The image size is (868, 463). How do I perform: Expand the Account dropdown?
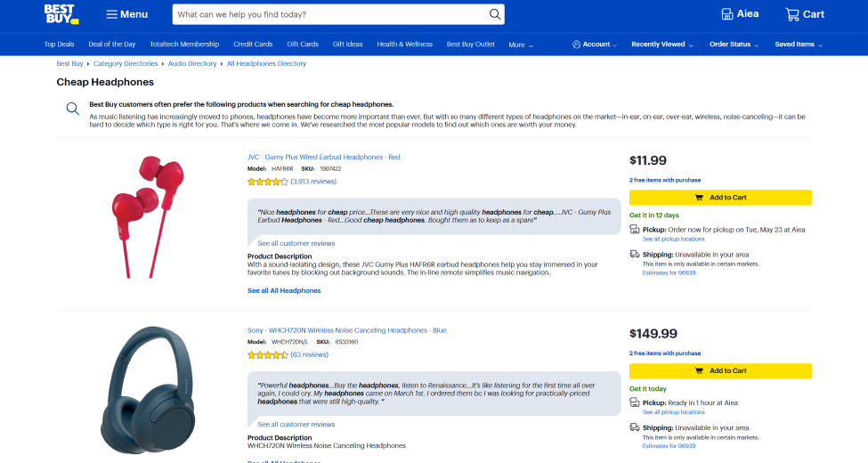click(x=595, y=45)
